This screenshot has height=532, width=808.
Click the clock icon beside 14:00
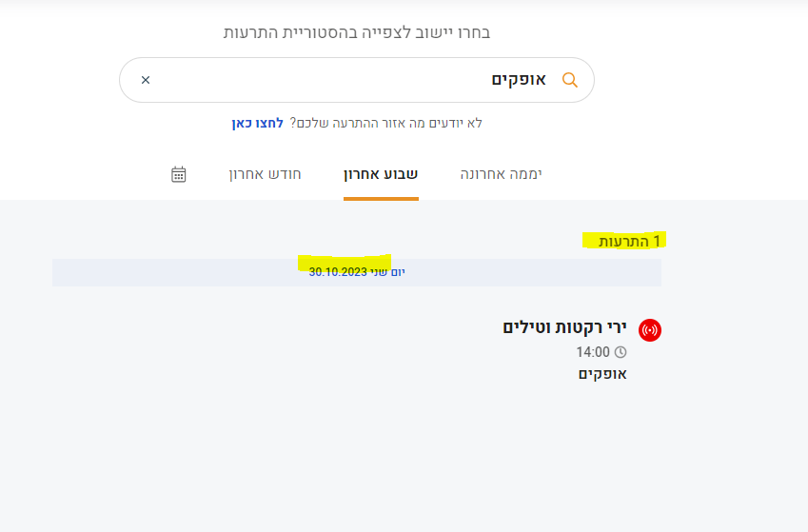(x=621, y=352)
